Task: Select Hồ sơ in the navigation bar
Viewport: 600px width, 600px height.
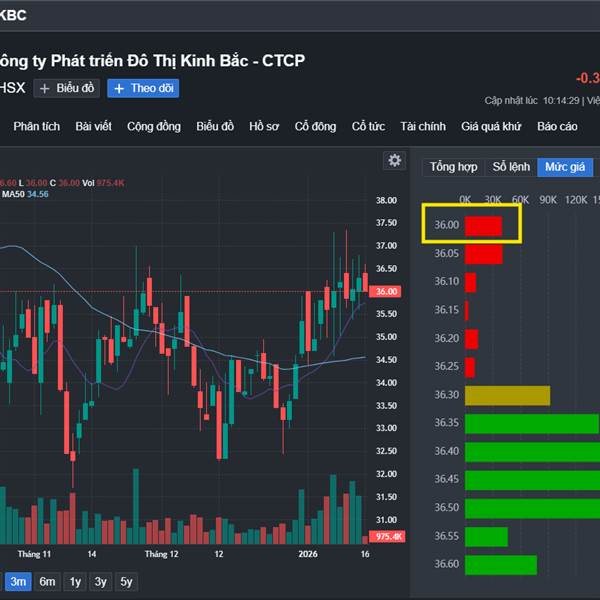Action: coord(264,127)
